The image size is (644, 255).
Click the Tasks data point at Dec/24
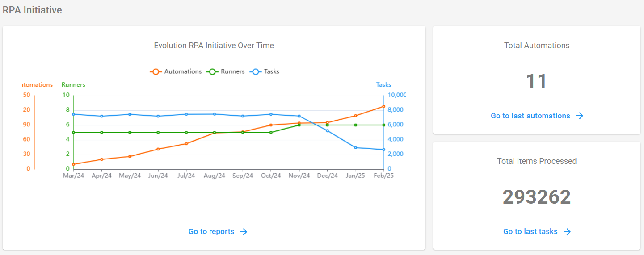pos(327,130)
